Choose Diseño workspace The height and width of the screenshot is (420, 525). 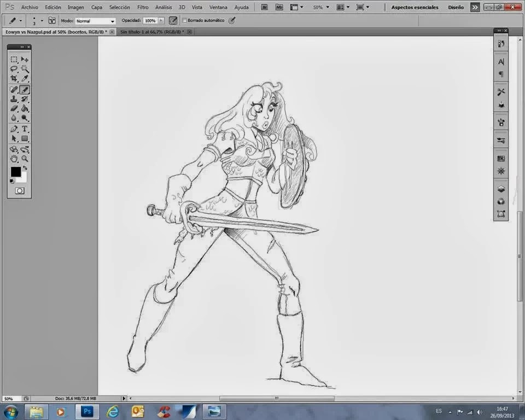pos(456,7)
